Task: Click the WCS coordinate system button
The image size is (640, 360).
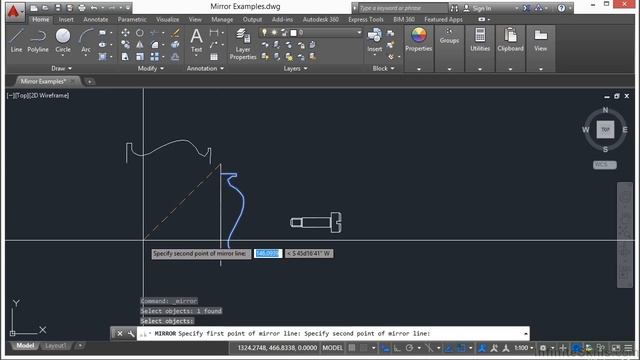Action: 604,164
